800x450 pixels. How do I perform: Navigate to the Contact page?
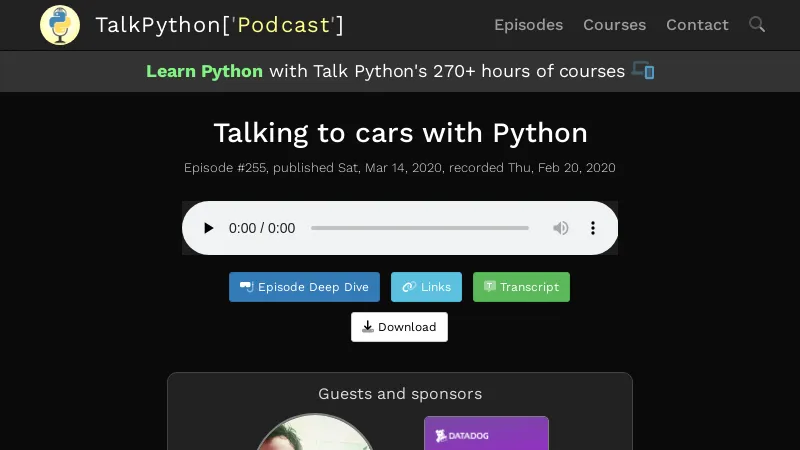[697, 25]
